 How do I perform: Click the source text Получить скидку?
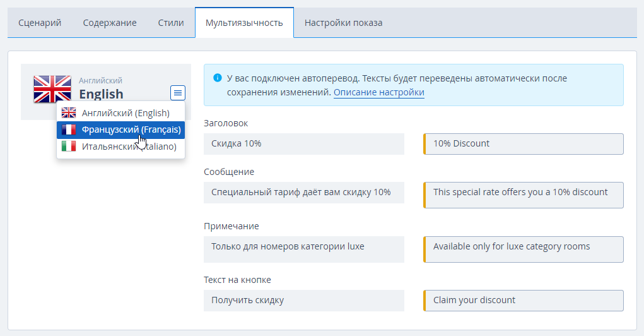point(304,301)
